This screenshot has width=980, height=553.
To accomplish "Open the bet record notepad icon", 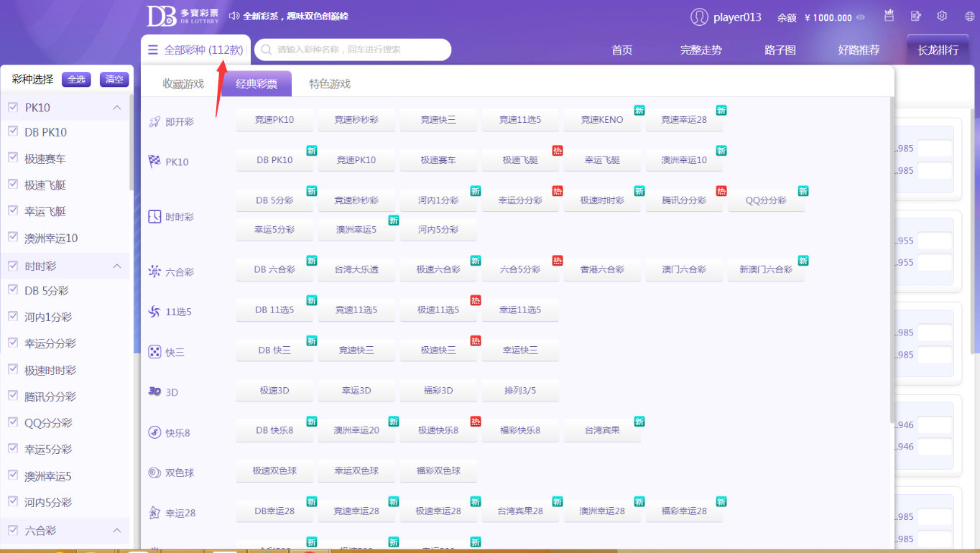I will coord(915,16).
